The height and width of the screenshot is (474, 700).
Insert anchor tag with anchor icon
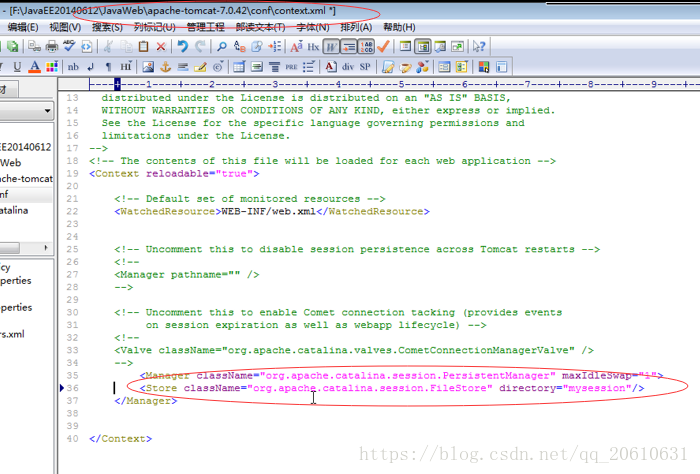coord(166,67)
